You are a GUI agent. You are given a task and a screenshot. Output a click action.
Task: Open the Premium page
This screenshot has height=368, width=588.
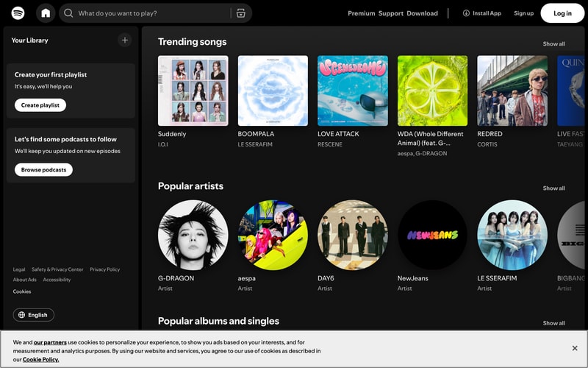(361, 13)
